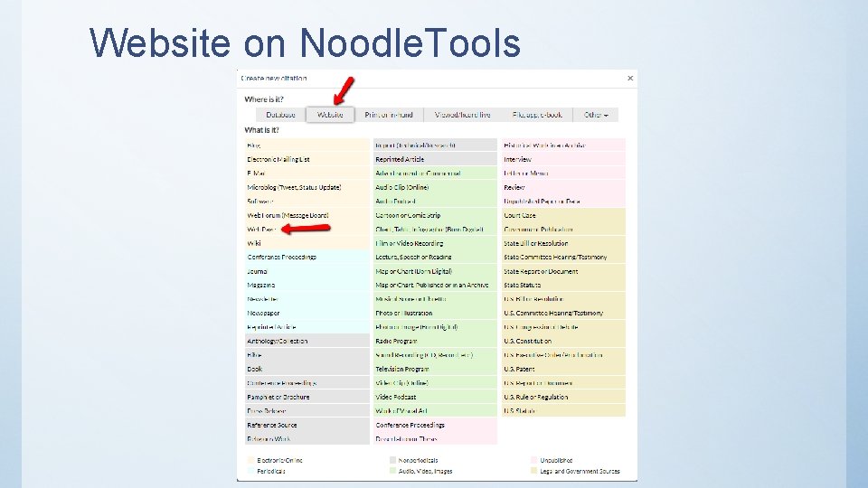868x488 pixels.
Task: Select Advertisement or Commercial
Action: point(435,174)
